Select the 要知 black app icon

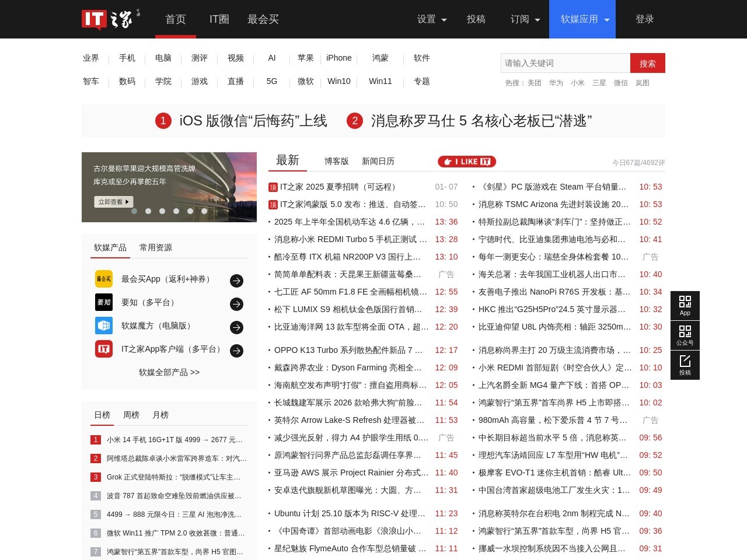coord(104,302)
